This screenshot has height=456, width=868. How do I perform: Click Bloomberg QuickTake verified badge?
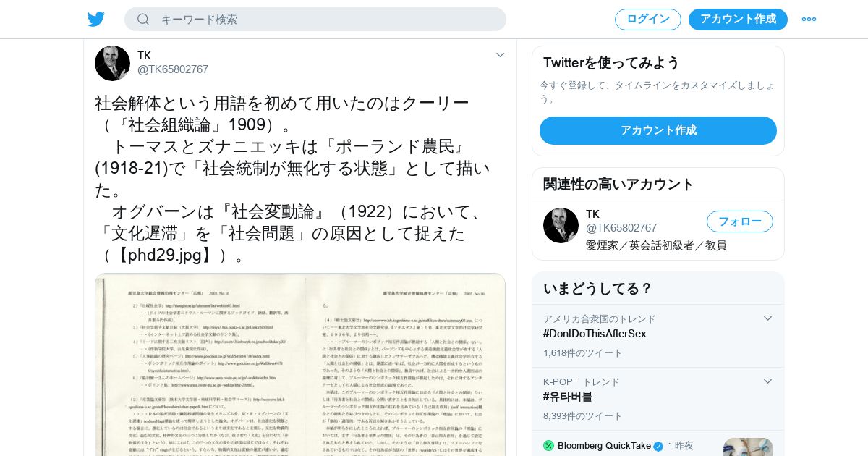[x=658, y=446]
